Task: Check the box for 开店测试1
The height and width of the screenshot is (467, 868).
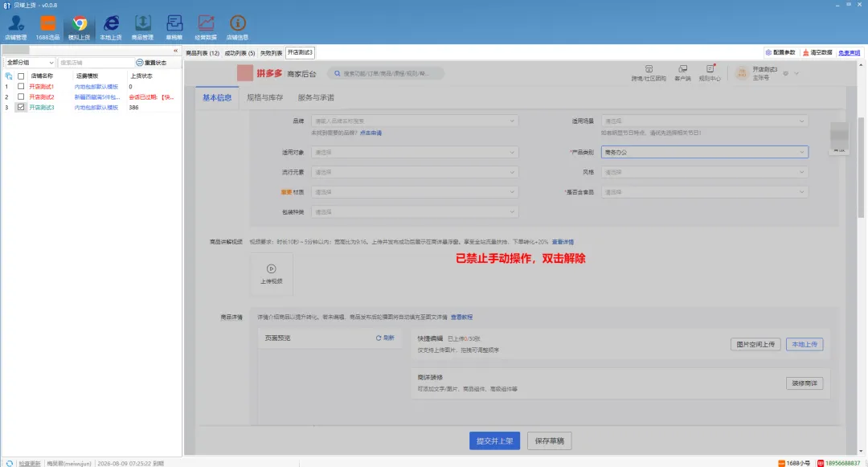Action: click(21, 86)
